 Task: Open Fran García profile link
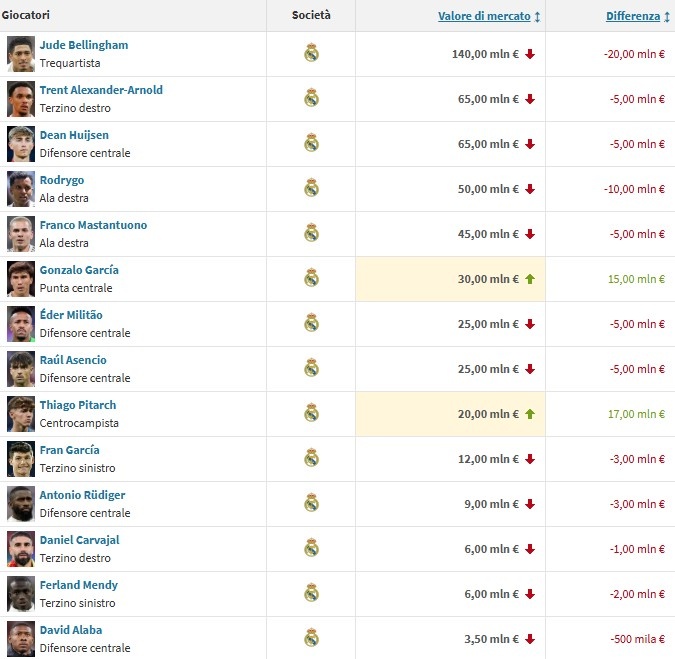pyautogui.click(x=70, y=450)
